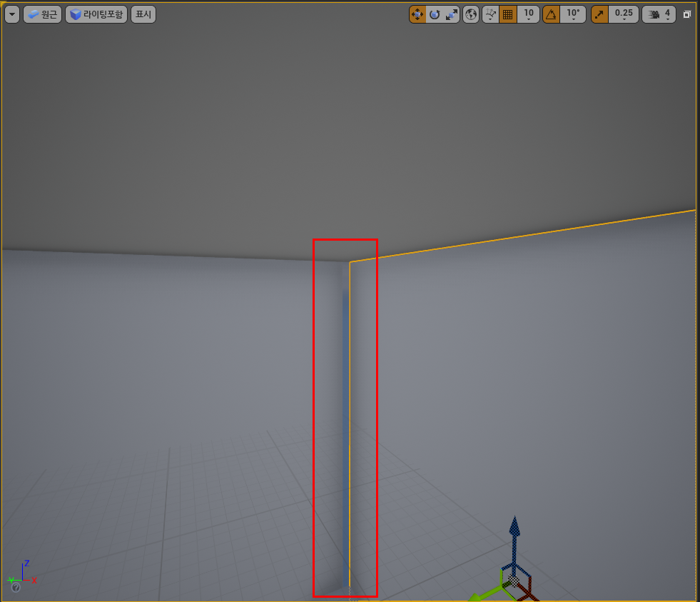This screenshot has height=602, width=700.
Task: Open the 라이팅포함 view mode menu
Action: tap(96, 14)
